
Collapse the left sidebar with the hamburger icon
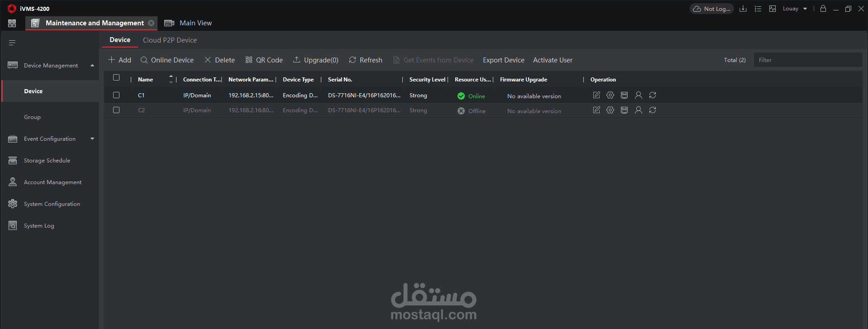click(12, 43)
